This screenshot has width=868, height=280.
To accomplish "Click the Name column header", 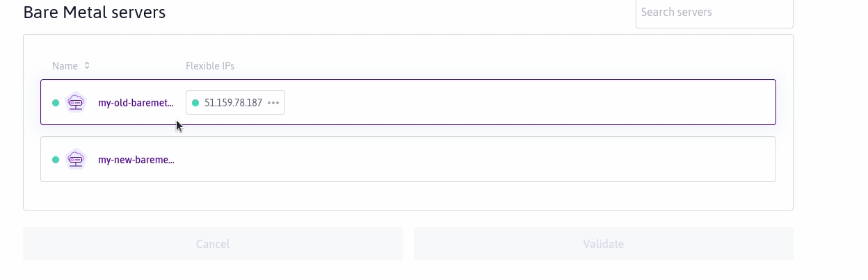I will point(65,66).
